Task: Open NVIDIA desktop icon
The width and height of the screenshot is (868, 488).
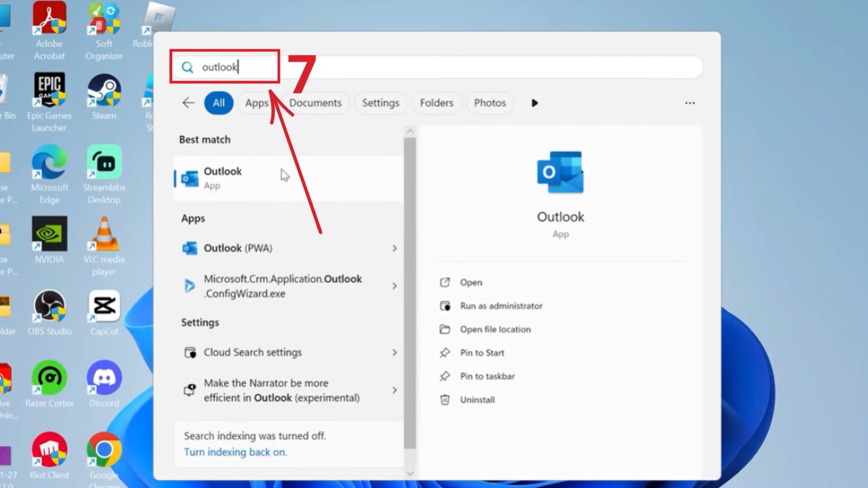Action: (x=49, y=240)
